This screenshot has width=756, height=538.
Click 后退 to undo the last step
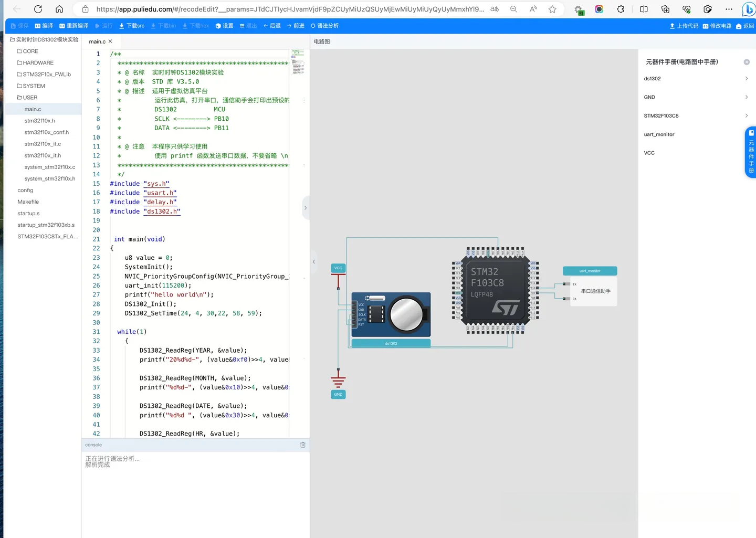point(272,26)
